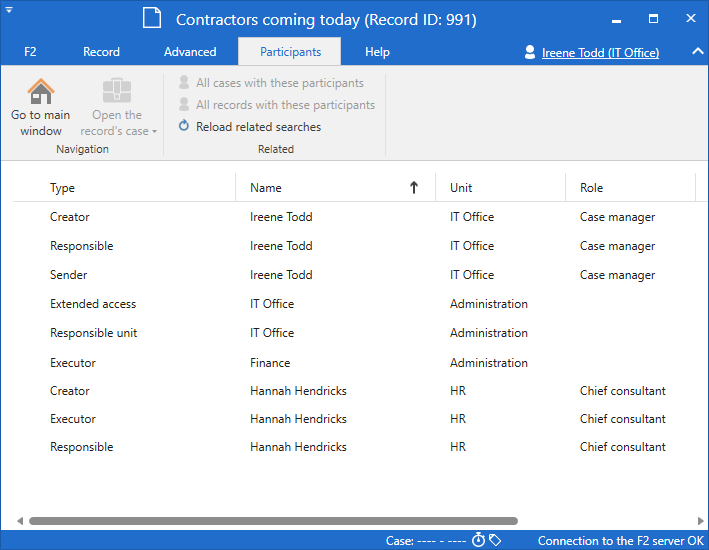Open the record's case briefcase icon
709x550 pixels.
tap(117, 91)
